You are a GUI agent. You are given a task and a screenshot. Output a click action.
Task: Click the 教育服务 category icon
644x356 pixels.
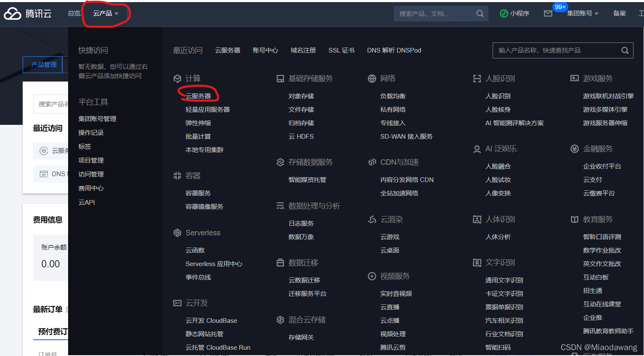[575, 219]
